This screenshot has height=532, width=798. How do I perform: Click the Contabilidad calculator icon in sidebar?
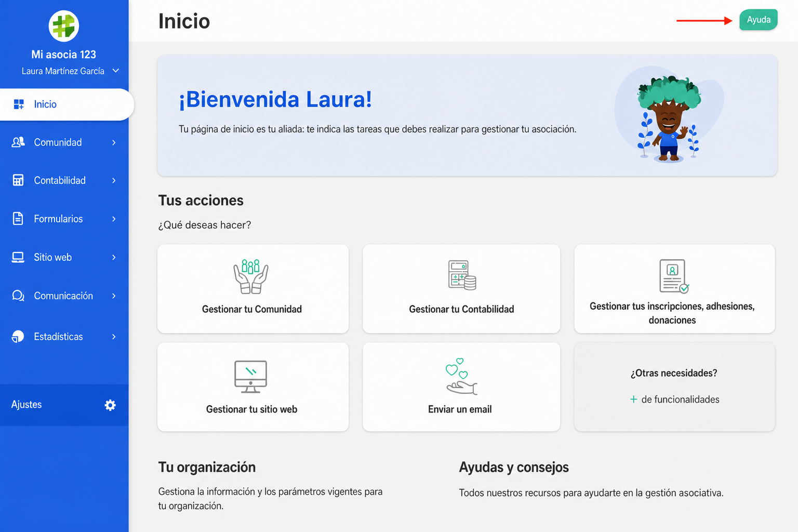pos(18,180)
